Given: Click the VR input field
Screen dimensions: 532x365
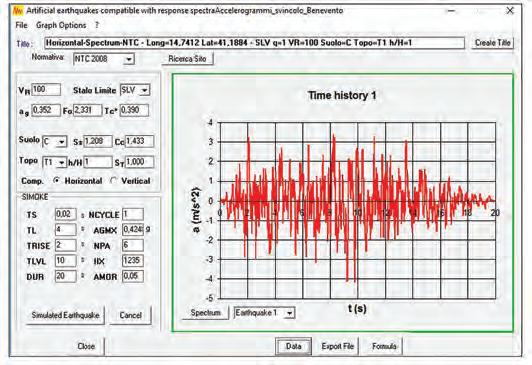Looking at the screenshot, I should [x=46, y=90].
